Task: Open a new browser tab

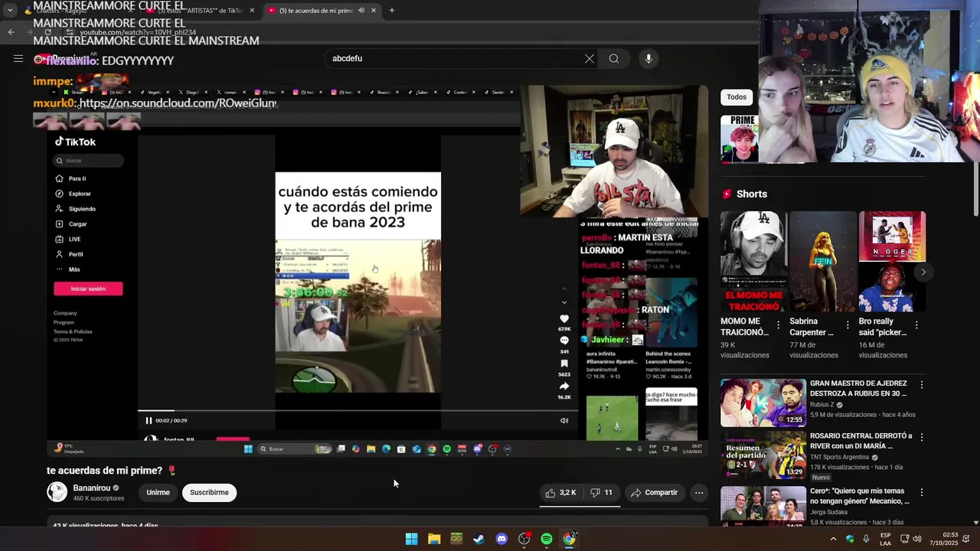Action: (x=392, y=11)
